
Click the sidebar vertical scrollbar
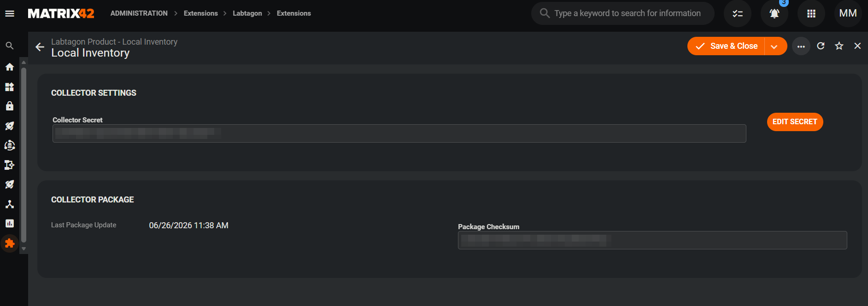point(23,155)
